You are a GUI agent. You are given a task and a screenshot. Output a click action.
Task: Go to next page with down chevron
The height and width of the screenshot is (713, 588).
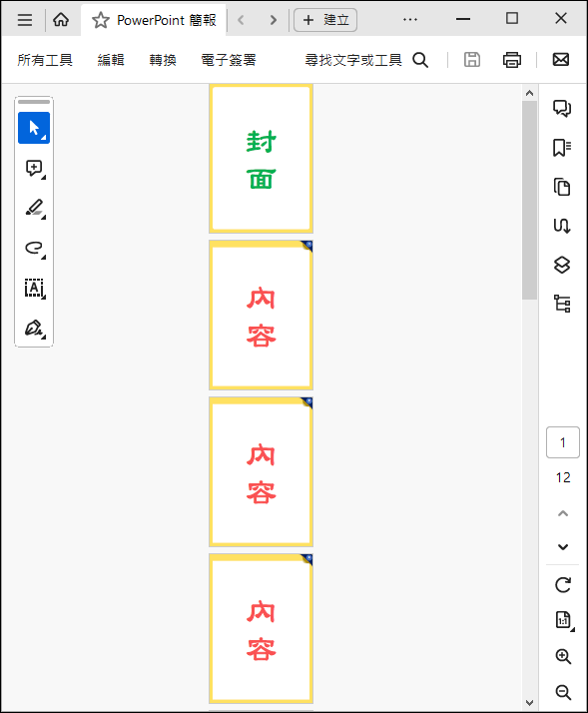(x=563, y=547)
